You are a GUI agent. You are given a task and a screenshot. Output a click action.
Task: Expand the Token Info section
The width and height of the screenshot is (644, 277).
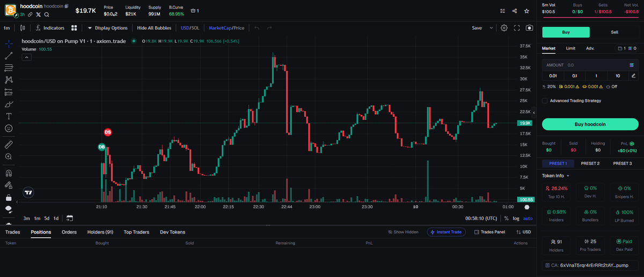(x=555, y=176)
